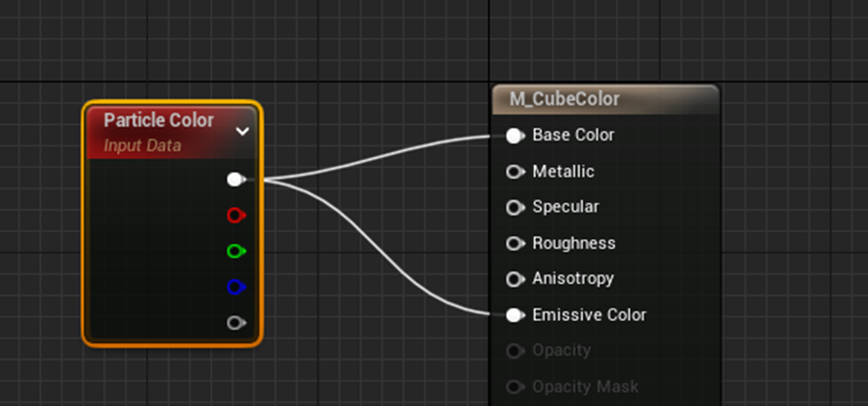
Task: Collapse the Particle Color node chevron
Action: 242,131
